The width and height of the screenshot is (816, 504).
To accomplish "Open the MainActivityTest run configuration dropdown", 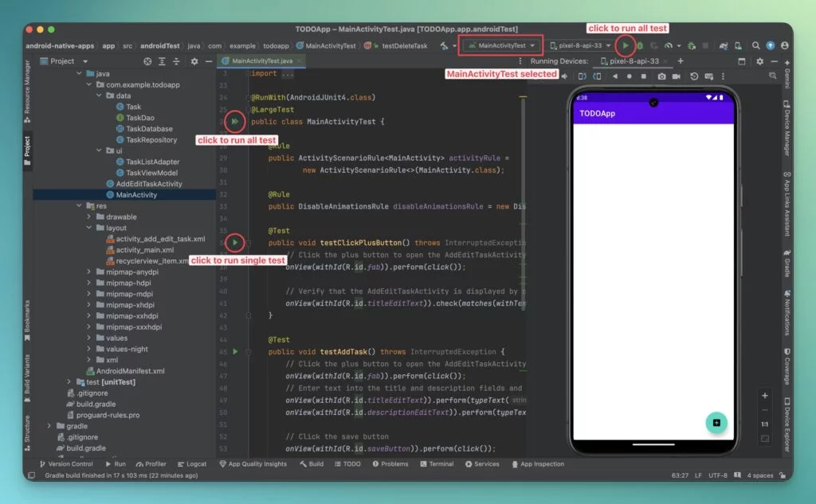I will [500, 45].
